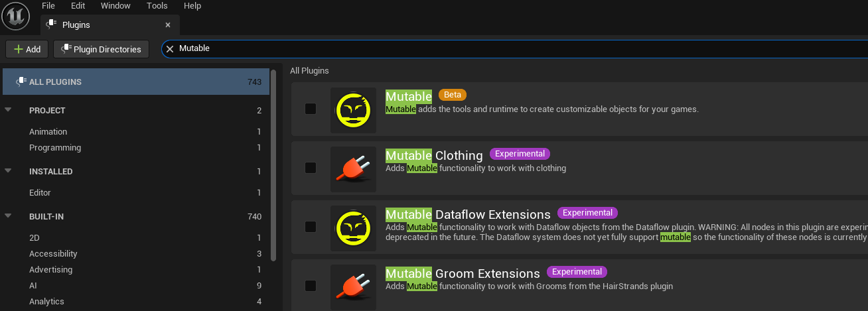Collapse the Installed category arrow
The width and height of the screenshot is (868, 311).
[x=8, y=171]
